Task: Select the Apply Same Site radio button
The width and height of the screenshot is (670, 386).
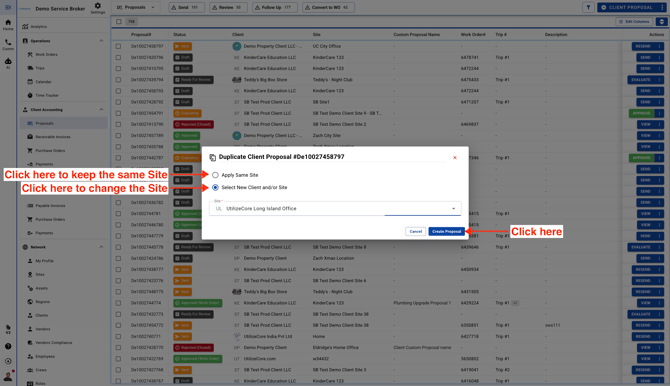Action: click(x=215, y=175)
